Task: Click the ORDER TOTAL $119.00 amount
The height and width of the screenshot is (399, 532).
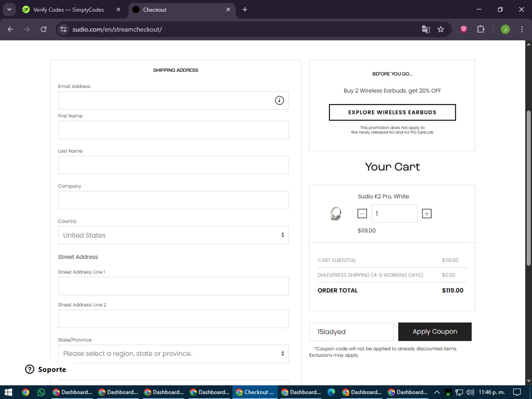Action: coord(453,290)
